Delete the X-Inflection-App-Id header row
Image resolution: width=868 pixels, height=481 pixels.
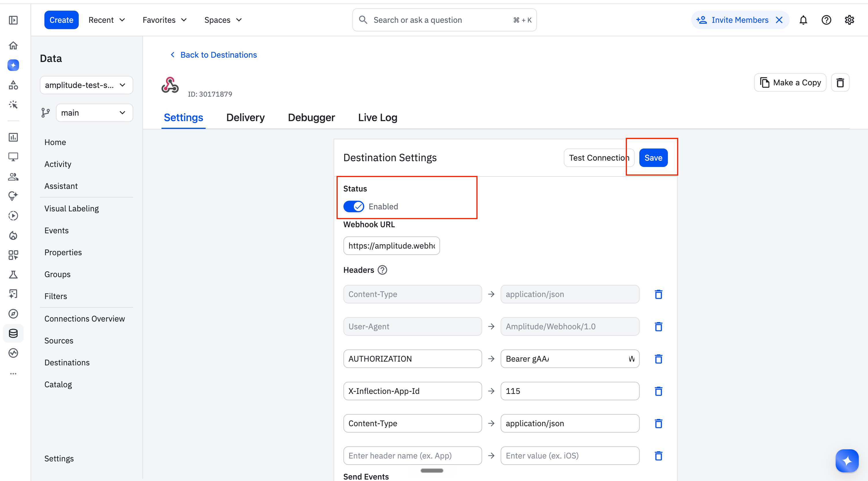(x=658, y=391)
